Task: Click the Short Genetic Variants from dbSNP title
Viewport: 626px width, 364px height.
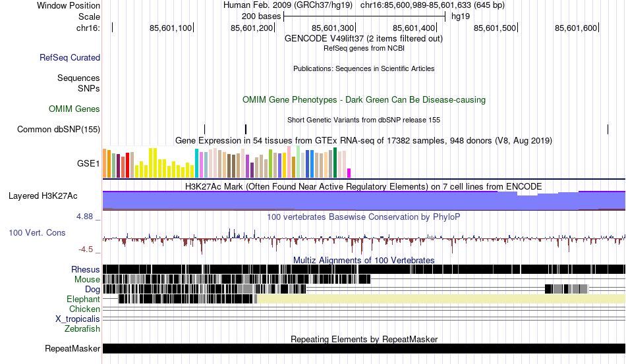Action: click(364, 120)
